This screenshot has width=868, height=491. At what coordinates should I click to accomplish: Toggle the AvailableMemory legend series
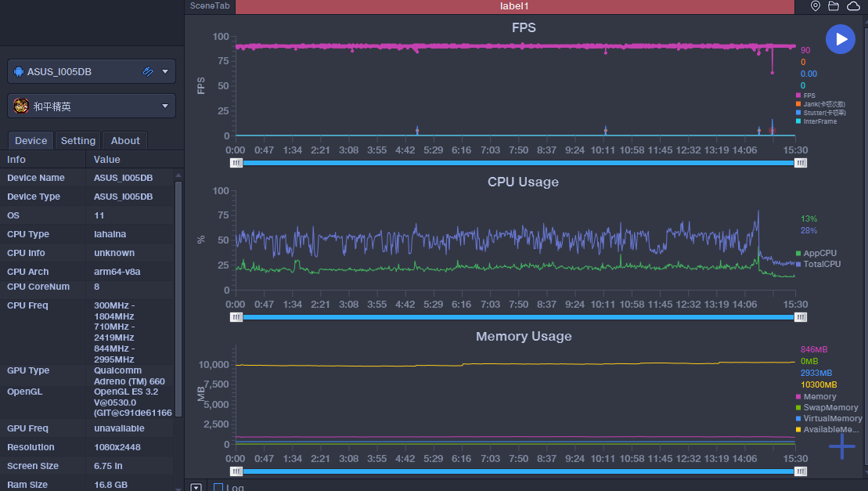(827, 430)
